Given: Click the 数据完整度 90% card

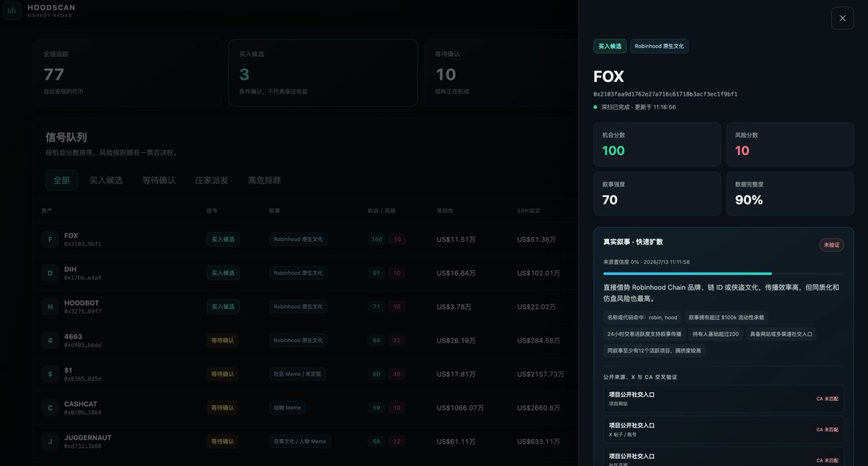Looking at the screenshot, I should [x=790, y=193].
